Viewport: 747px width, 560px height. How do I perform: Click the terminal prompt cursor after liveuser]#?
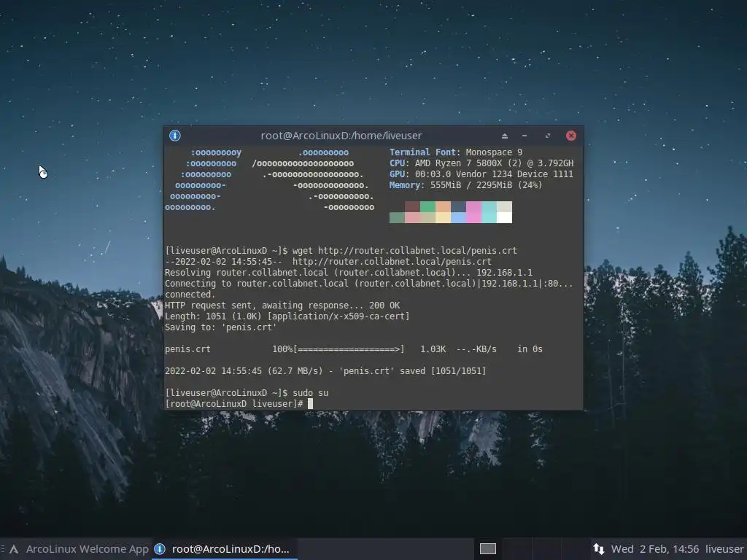coord(310,404)
